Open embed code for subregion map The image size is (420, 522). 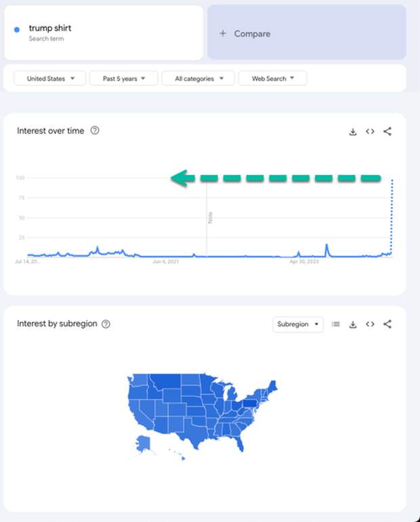(x=370, y=324)
